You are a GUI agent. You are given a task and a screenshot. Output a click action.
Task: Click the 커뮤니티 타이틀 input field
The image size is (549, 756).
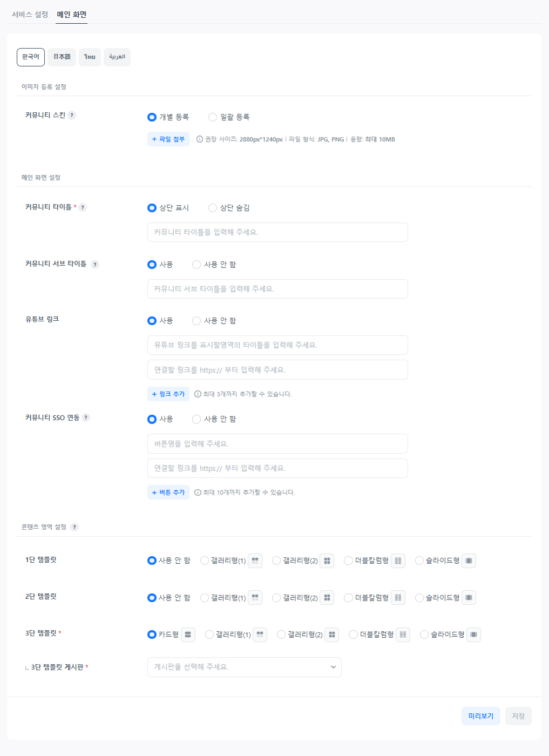coord(277,232)
